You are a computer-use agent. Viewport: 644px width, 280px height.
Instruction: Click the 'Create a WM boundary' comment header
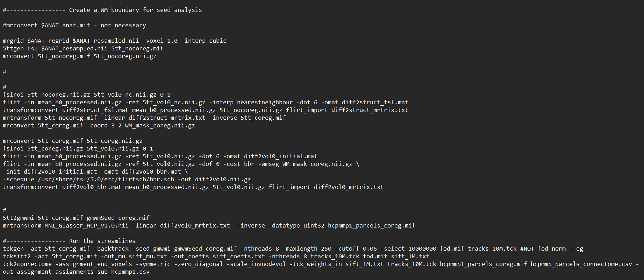point(102,10)
